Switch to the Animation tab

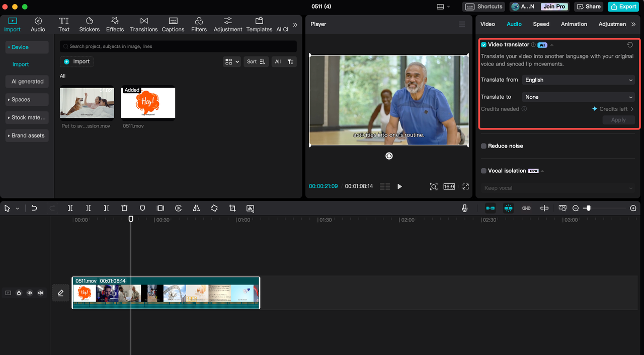coord(574,24)
